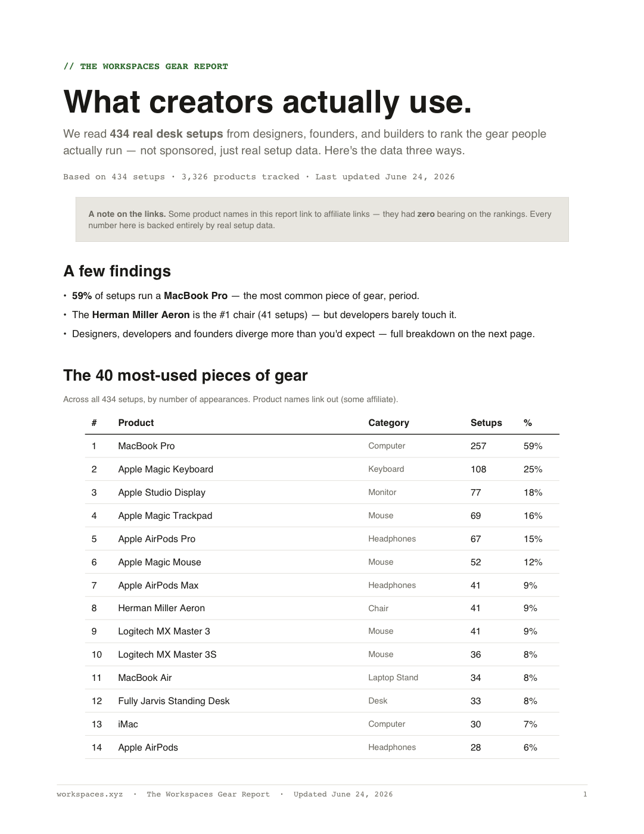Click the Category column header
The height and width of the screenshot is (834, 644).
388,422
